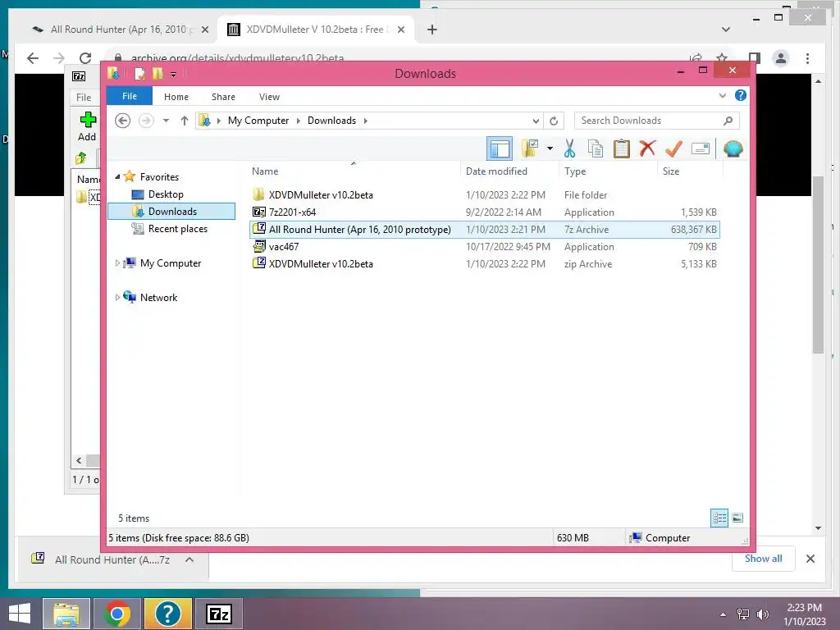Screen dimensions: 840x630
Task: Switch to details view layout icon
Action: click(x=719, y=518)
